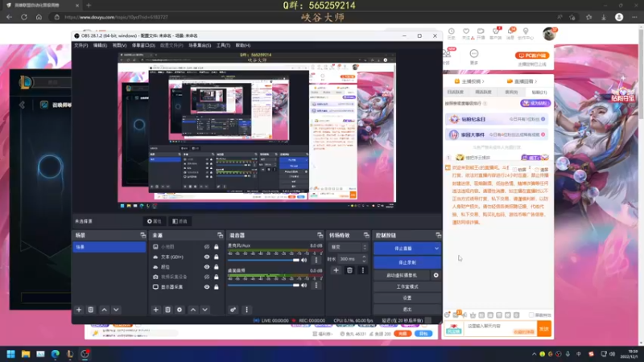This screenshot has width=644, height=362.
Task: Open advanced audio properties gears icon in mixer
Action: tap(233, 310)
